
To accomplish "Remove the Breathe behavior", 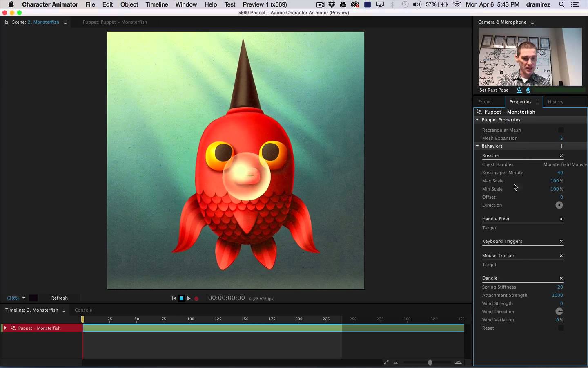I will (561, 155).
